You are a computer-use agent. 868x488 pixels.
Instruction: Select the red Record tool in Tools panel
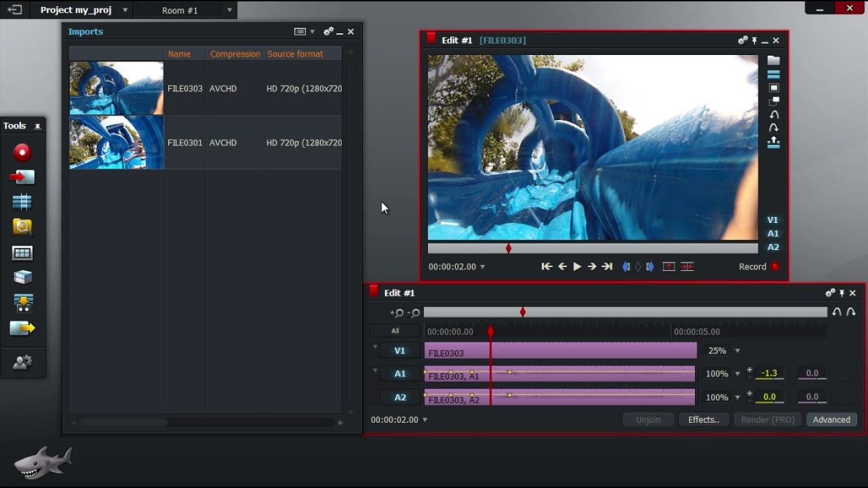pos(22,152)
